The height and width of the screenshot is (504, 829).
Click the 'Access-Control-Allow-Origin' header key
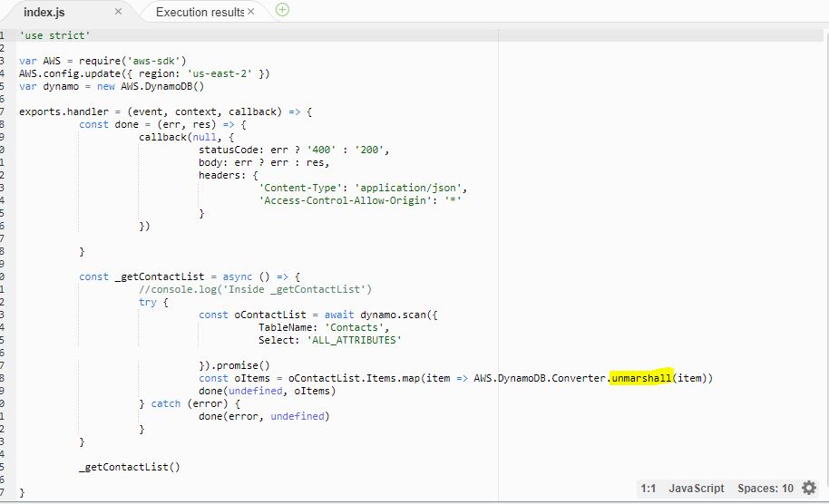[345, 200]
